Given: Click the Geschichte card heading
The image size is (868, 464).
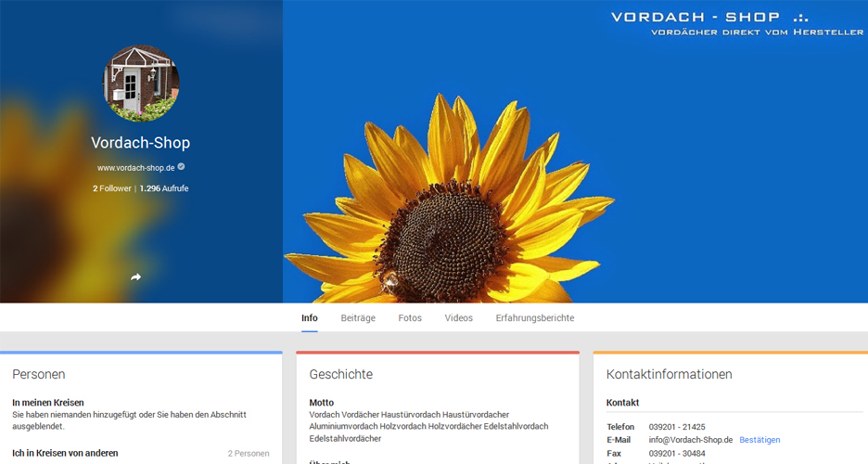Looking at the screenshot, I should coord(341,374).
